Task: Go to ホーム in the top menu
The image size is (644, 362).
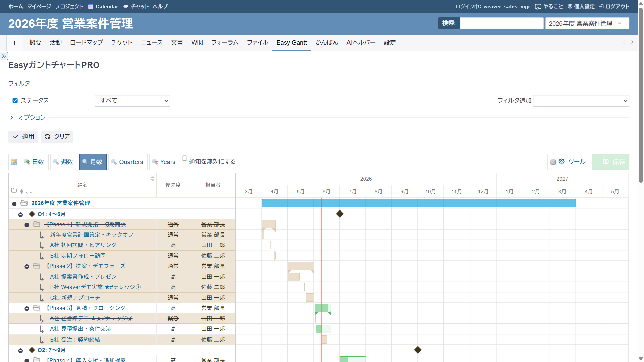Action: click(x=16, y=6)
